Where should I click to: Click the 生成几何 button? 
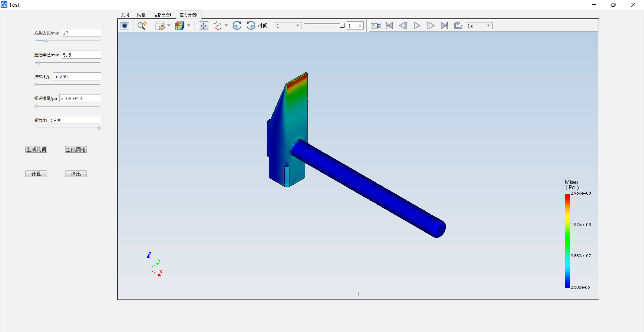(36, 149)
